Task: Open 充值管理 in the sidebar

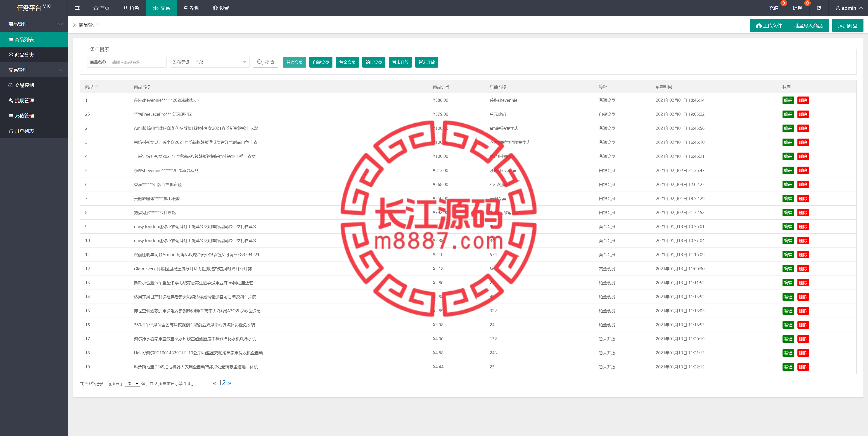Action: pyautogui.click(x=34, y=115)
